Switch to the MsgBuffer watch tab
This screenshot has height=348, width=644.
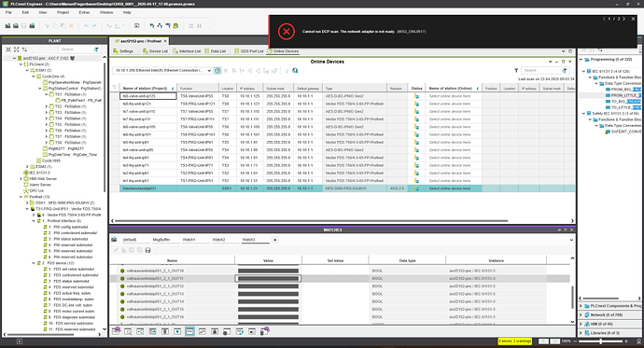161,239
